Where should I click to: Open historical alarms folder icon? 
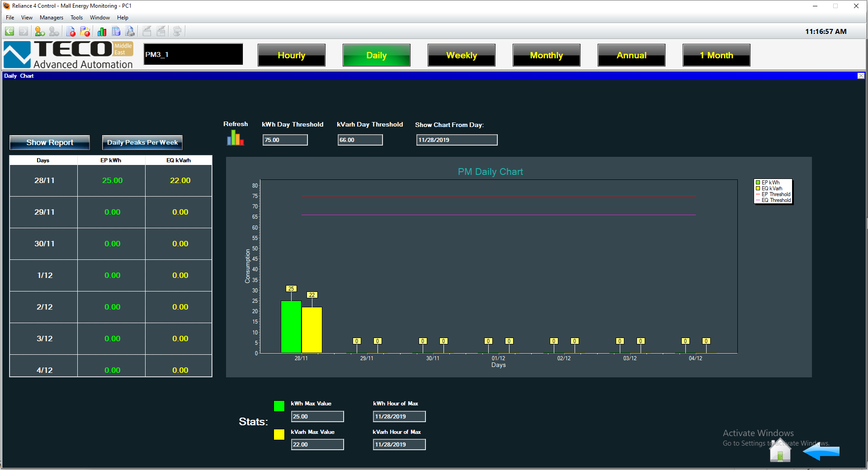coord(85,31)
